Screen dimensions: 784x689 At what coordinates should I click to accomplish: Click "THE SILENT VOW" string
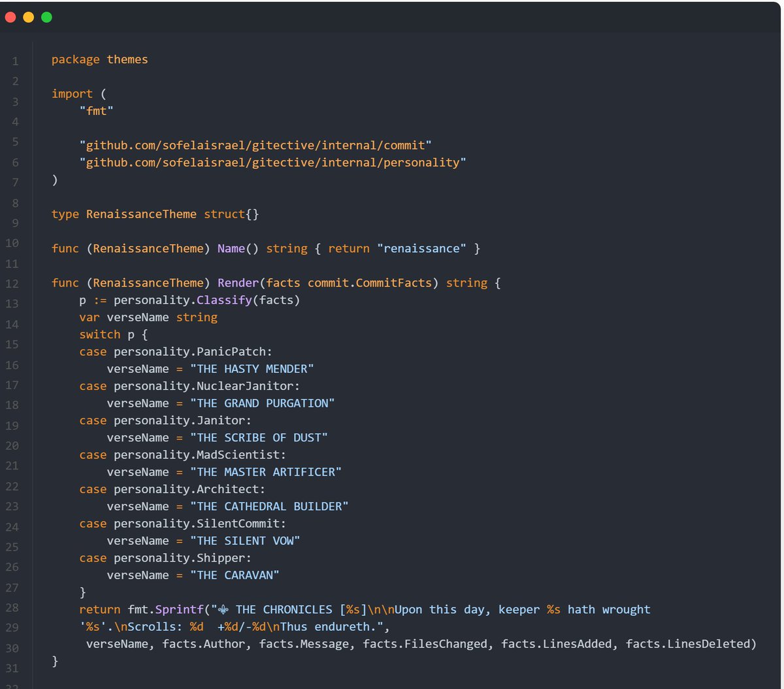[x=246, y=540]
